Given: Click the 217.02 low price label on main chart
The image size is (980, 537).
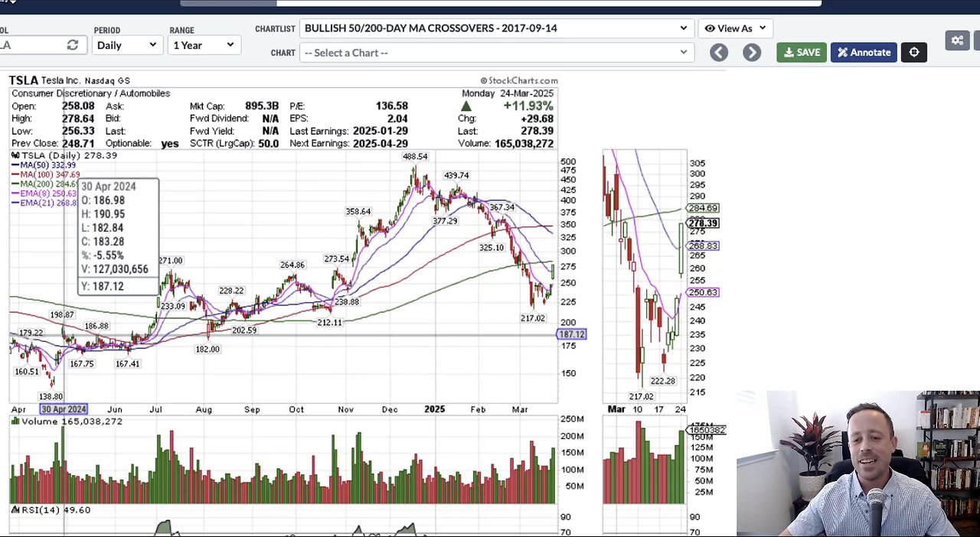Looking at the screenshot, I should [532, 318].
